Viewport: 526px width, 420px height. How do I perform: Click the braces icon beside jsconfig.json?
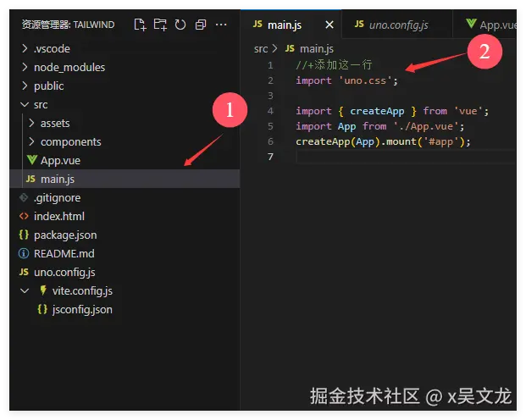click(42, 309)
